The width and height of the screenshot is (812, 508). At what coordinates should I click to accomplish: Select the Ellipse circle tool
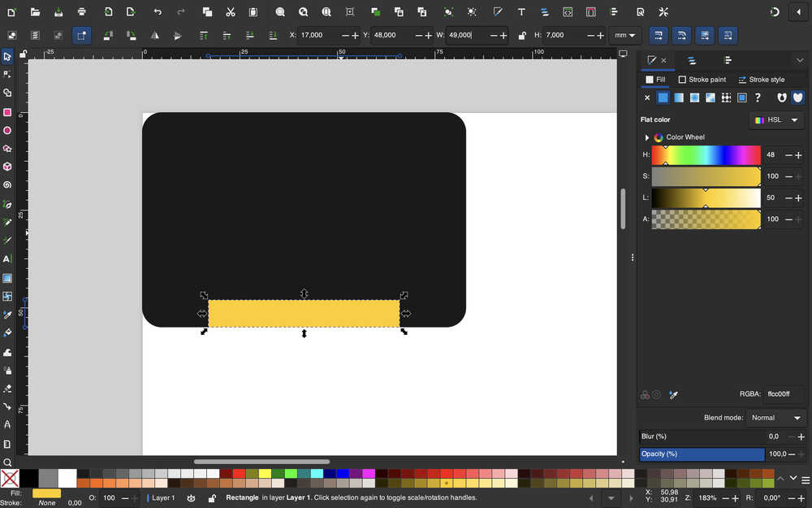click(x=7, y=131)
